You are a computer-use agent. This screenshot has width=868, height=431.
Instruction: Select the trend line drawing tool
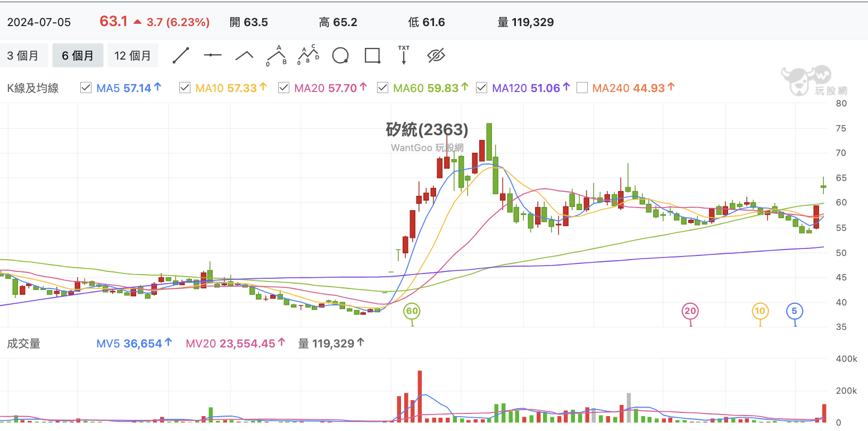pyautogui.click(x=181, y=55)
